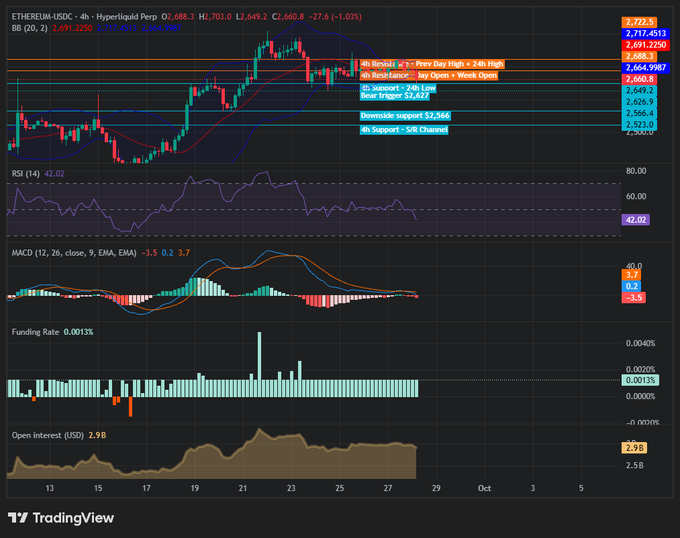Click the 2,717.4513 blue price tag
This screenshot has width=680, height=538.
[645, 33]
